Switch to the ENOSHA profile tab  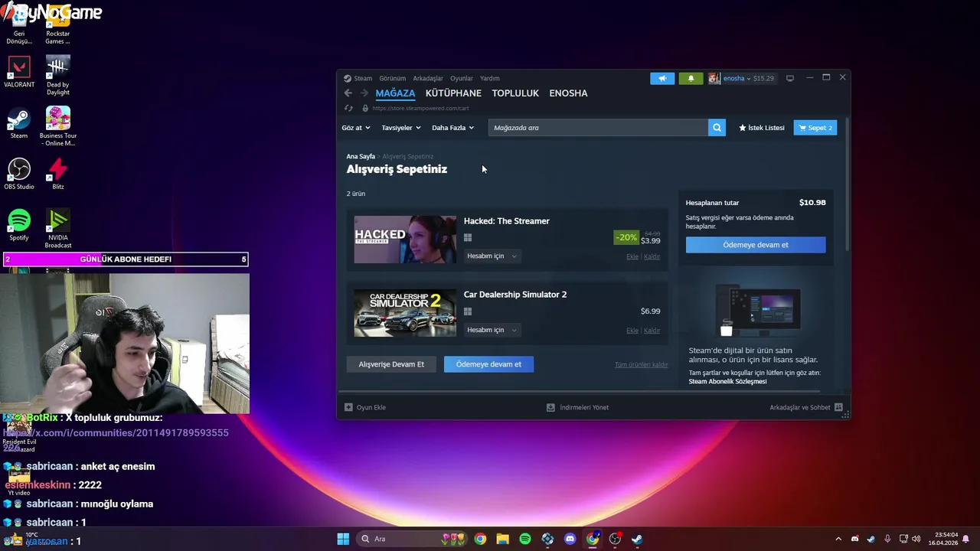click(x=568, y=93)
